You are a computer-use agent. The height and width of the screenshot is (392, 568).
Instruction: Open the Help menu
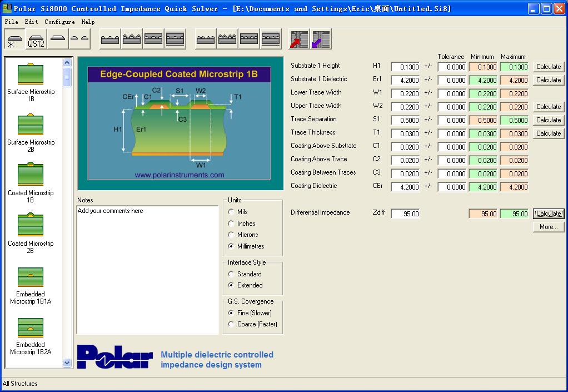click(x=88, y=22)
